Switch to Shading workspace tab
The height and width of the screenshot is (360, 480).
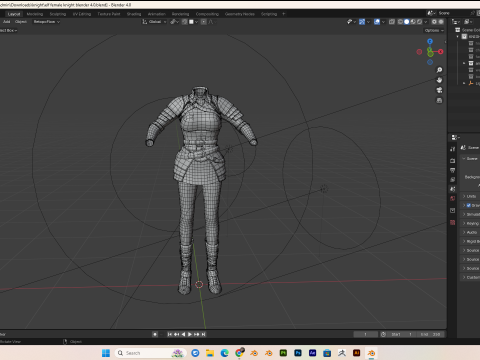[x=134, y=14]
